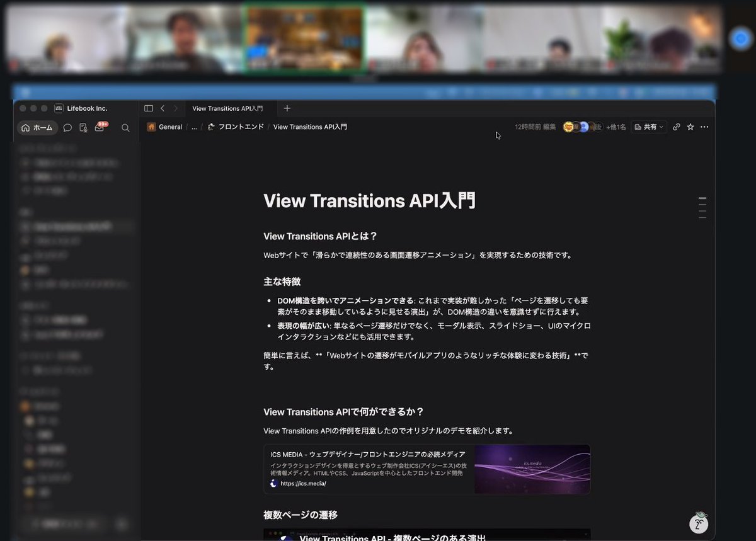756x541 pixels.
Task: Open the General breadcrumb
Action: click(164, 127)
